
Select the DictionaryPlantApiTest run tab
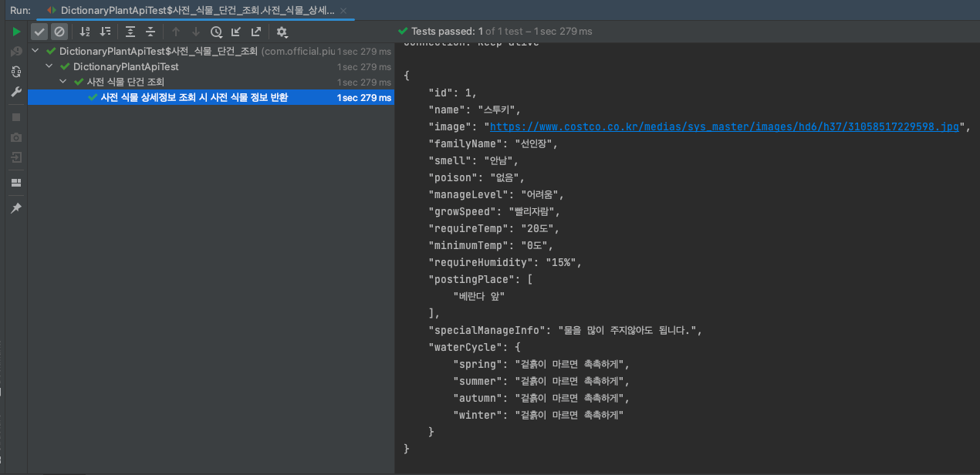(190, 10)
